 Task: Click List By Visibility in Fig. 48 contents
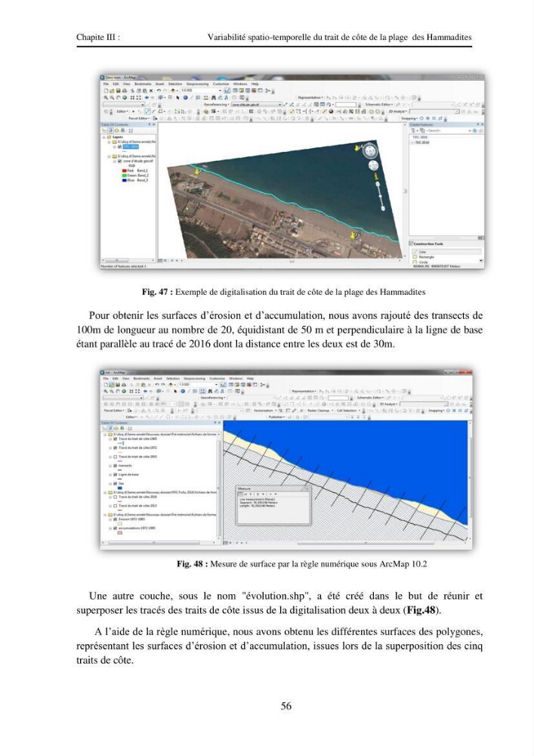116,428
